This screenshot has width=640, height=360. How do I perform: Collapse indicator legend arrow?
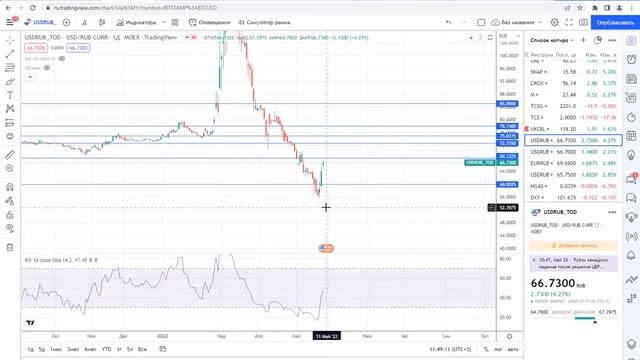click(30, 77)
